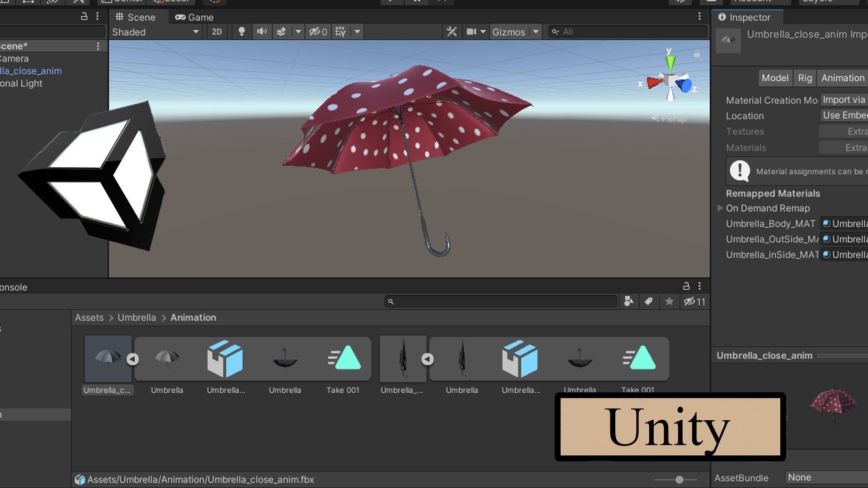Collapse first umbrella asset arrow
The height and width of the screenshot is (488, 868).
(132, 359)
